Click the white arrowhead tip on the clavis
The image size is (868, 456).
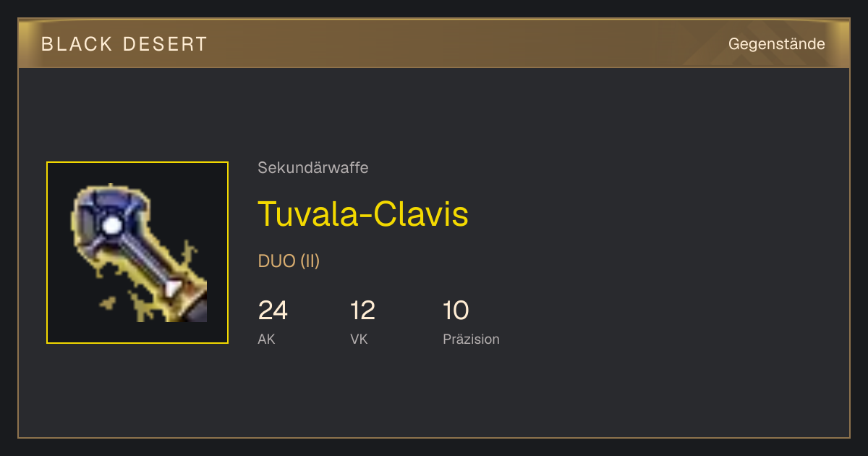point(174,289)
